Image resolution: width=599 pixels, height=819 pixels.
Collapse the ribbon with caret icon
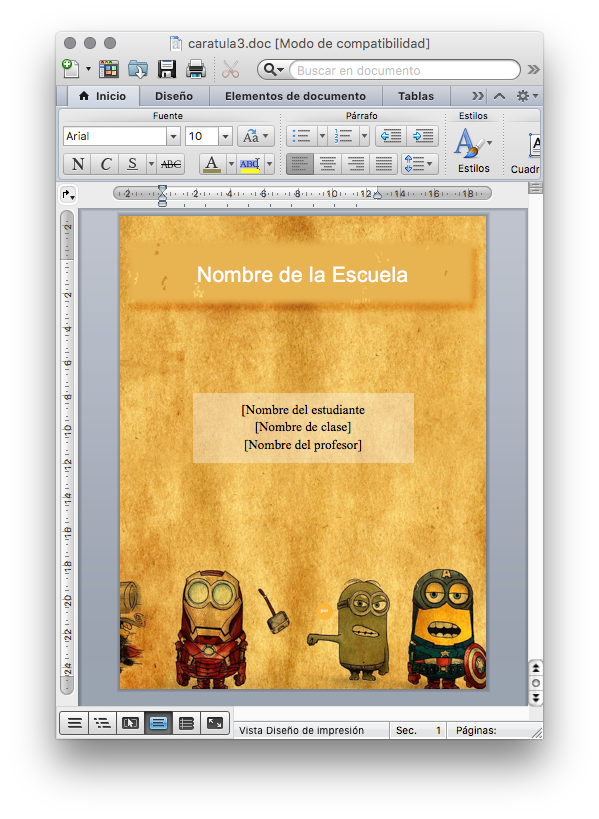[x=499, y=96]
